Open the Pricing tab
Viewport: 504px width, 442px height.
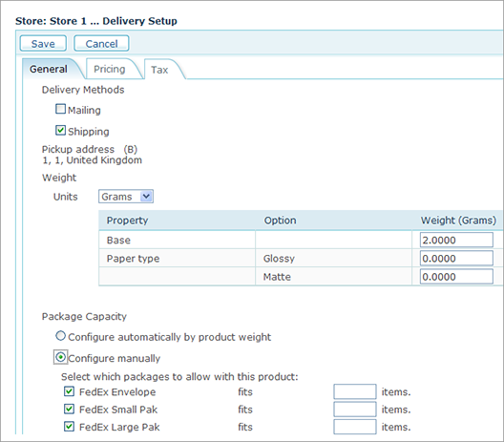pyautogui.click(x=110, y=69)
